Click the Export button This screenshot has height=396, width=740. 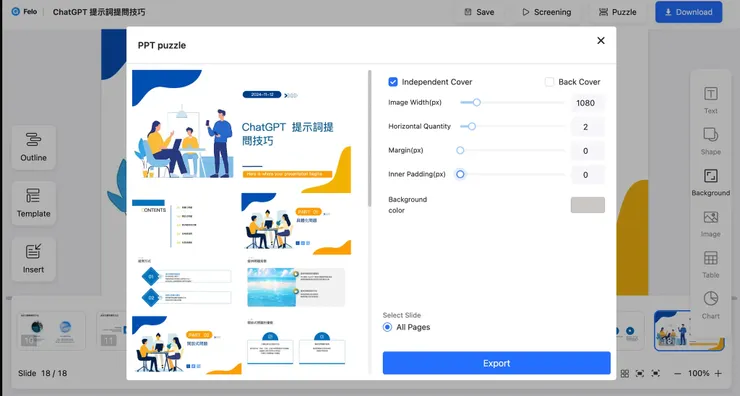(496, 363)
